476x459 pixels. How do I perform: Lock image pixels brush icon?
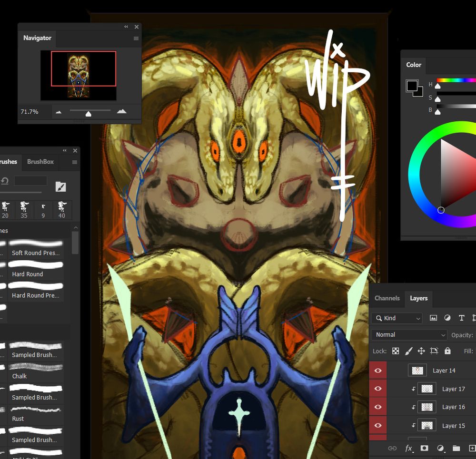click(x=408, y=351)
